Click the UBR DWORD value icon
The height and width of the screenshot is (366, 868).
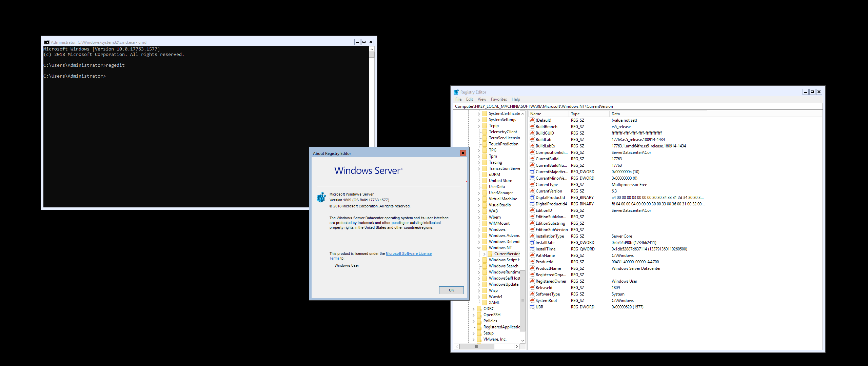[532, 307]
